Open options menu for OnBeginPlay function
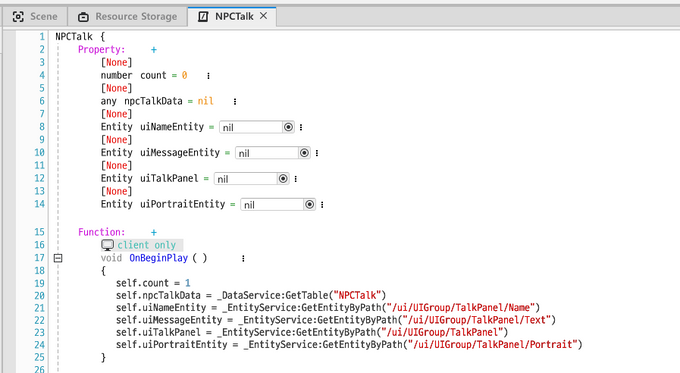 (243, 258)
